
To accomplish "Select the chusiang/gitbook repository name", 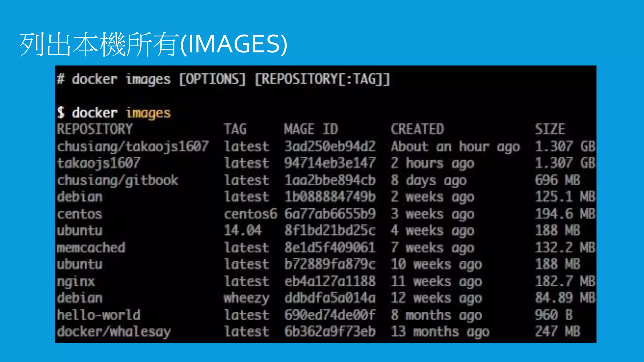I will tap(117, 180).
